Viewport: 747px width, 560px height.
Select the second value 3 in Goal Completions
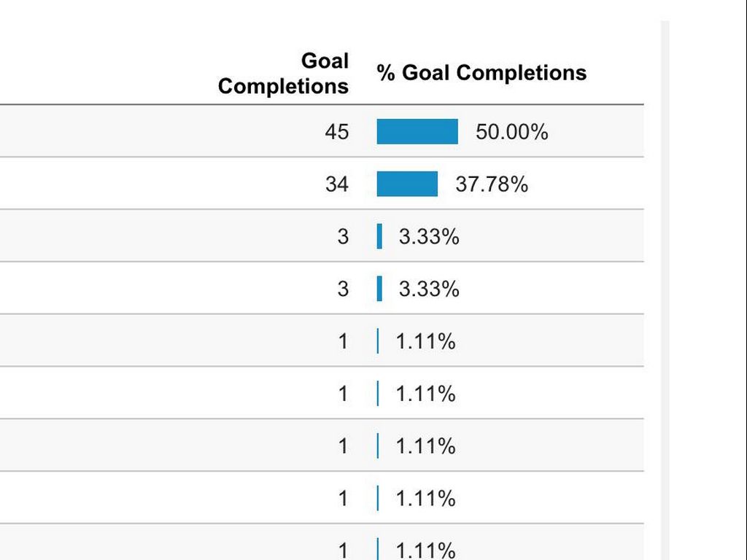343,289
